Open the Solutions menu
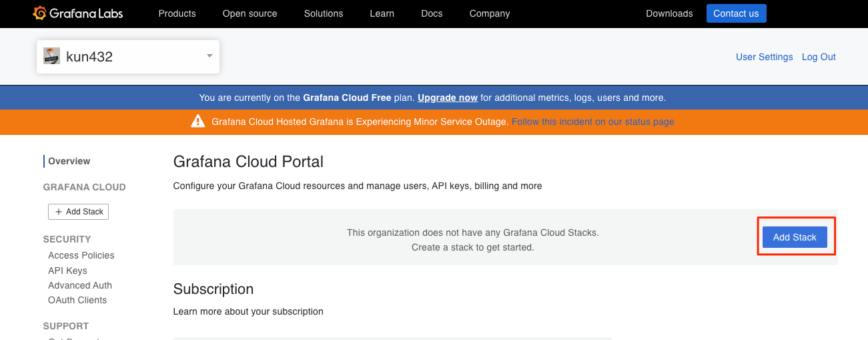 coord(324,13)
